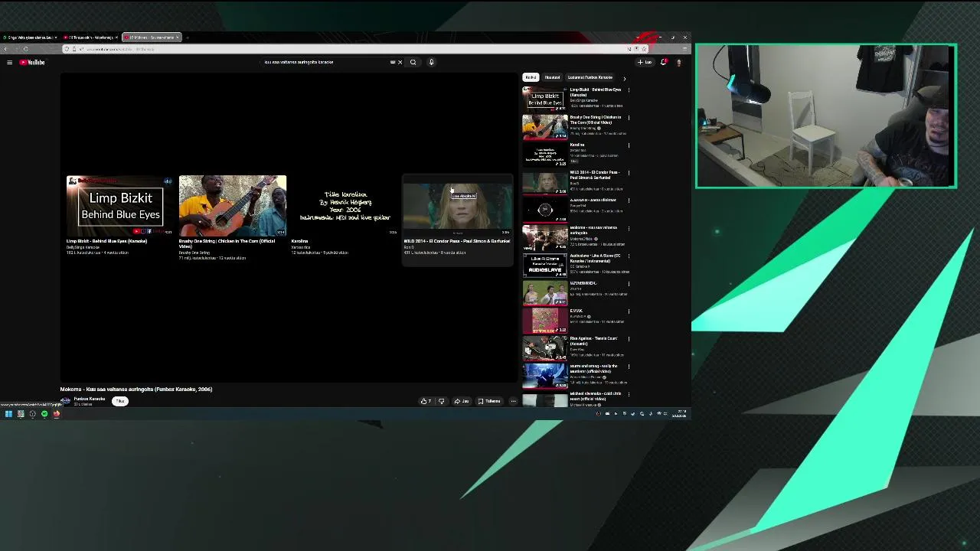Viewport: 980px width, 551px height.
Task: Go back in the browser
Action: point(5,49)
